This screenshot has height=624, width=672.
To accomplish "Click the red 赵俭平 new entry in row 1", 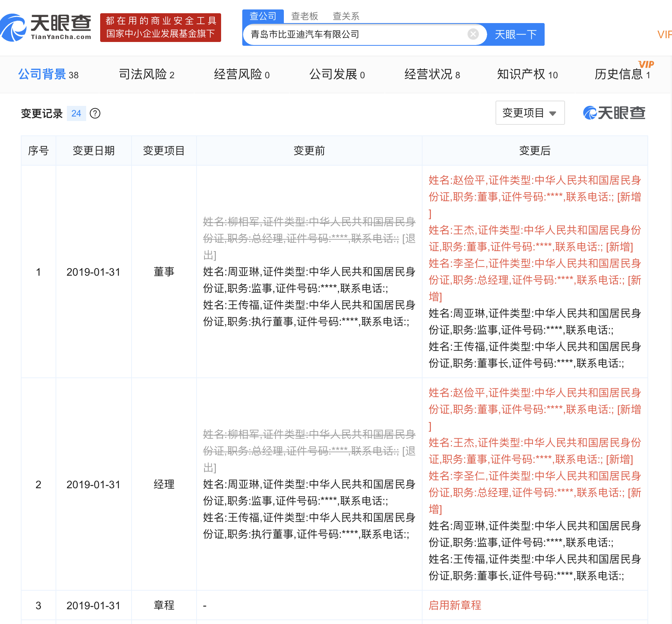I will [x=535, y=197].
